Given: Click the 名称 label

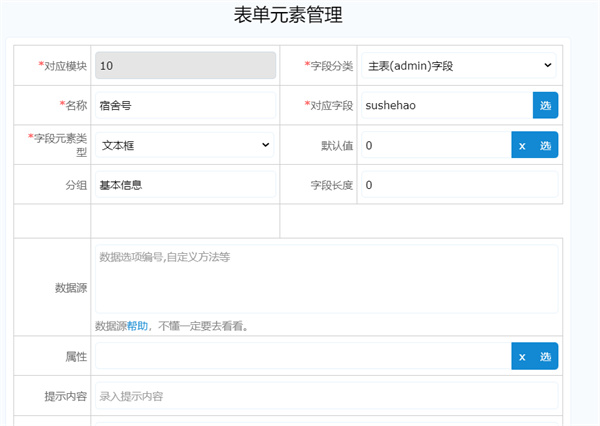Looking at the screenshot, I should pyautogui.click(x=73, y=105).
